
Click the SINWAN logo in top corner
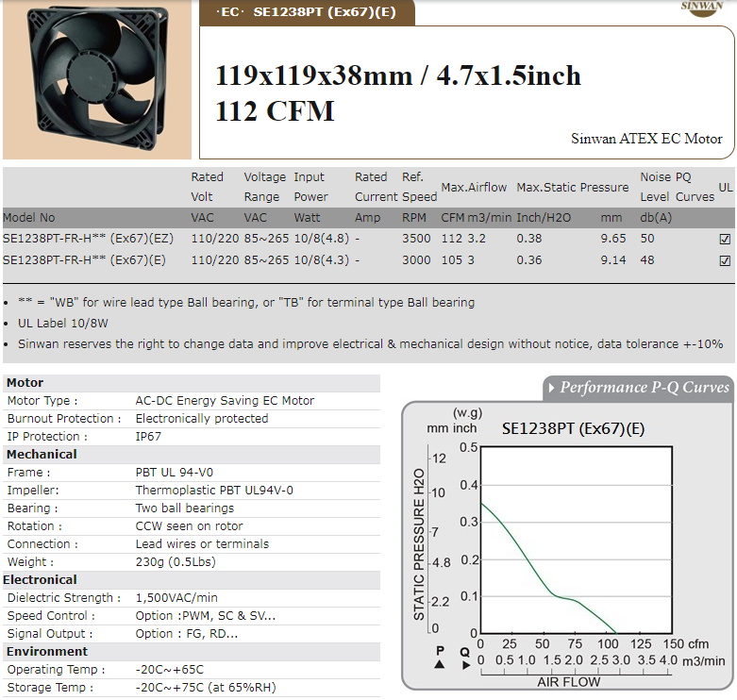click(701, 8)
